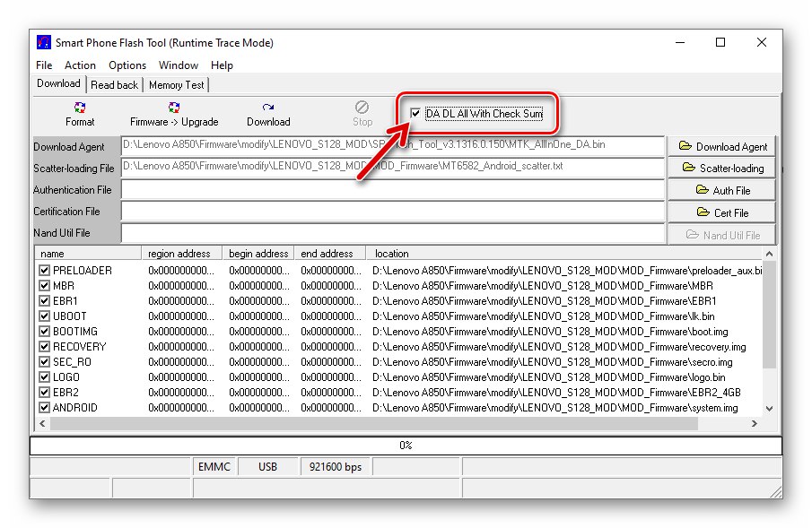Uncheck the BOOTIMG partition checkbox
The width and height of the screenshot is (812, 528).
pos(45,332)
